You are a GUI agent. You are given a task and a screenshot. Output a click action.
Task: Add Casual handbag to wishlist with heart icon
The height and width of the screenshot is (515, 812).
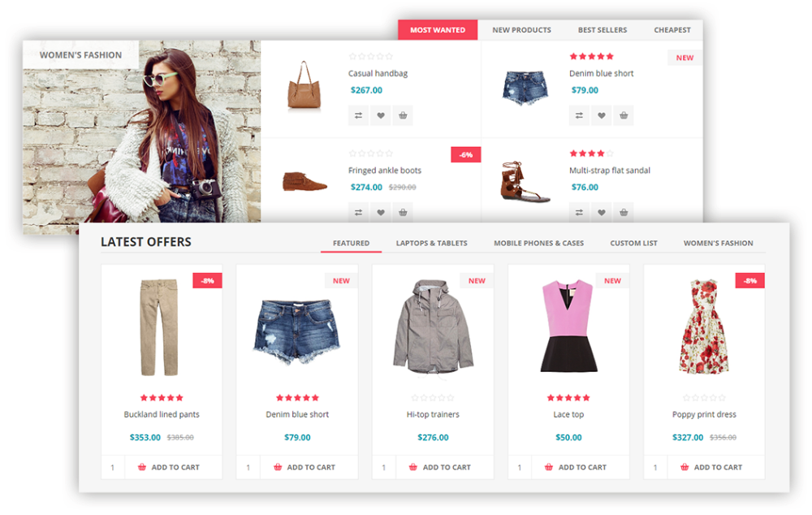pyautogui.click(x=380, y=116)
